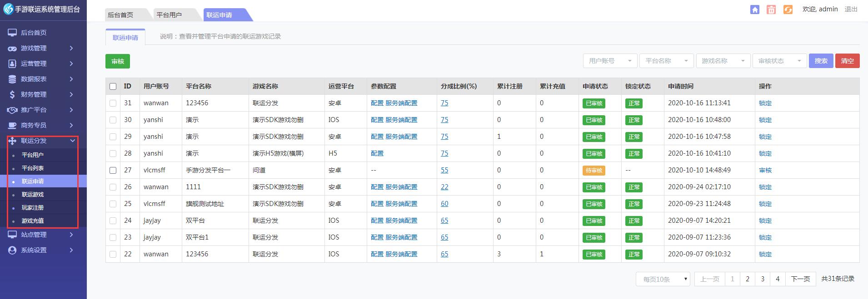This screenshot has width=868, height=299.
Task: Click the 系统设置 user icon in sidebar
Action: pos(12,250)
